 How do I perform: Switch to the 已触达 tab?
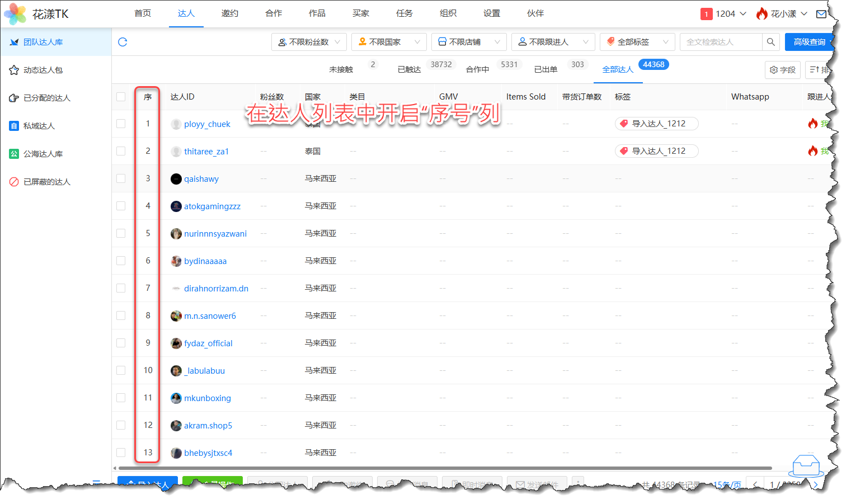[x=409, y=69]
